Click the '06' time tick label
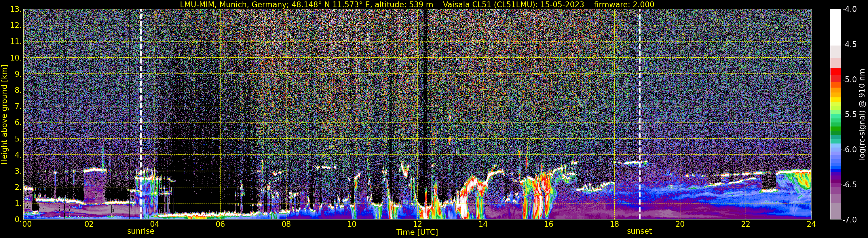 pos(220,224)
